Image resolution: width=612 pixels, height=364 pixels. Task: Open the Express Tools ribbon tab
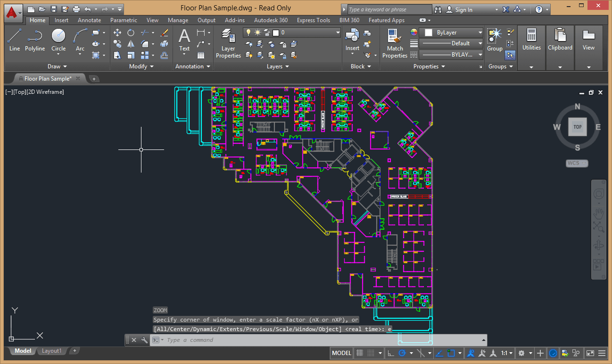tap(313, 20)
